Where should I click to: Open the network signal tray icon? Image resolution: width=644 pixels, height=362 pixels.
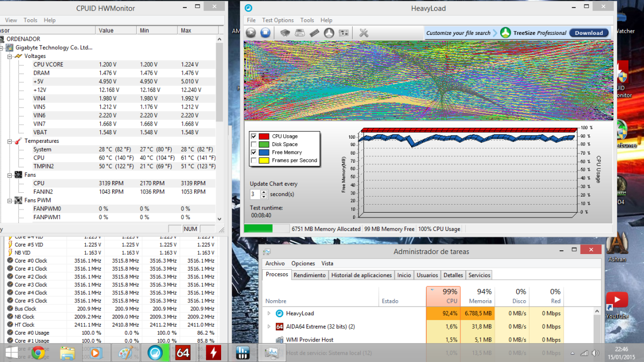click(x=584, y=353)
